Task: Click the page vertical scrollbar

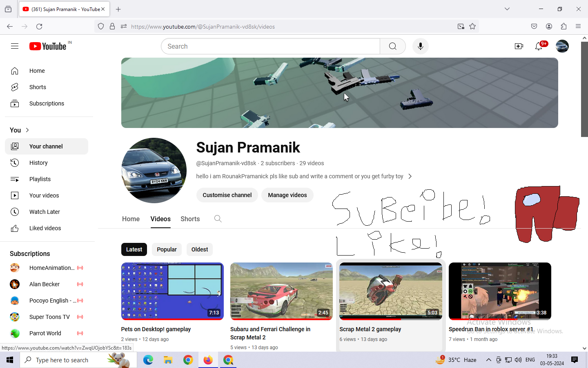Action: pyautogui.click(x=584, y=89)
